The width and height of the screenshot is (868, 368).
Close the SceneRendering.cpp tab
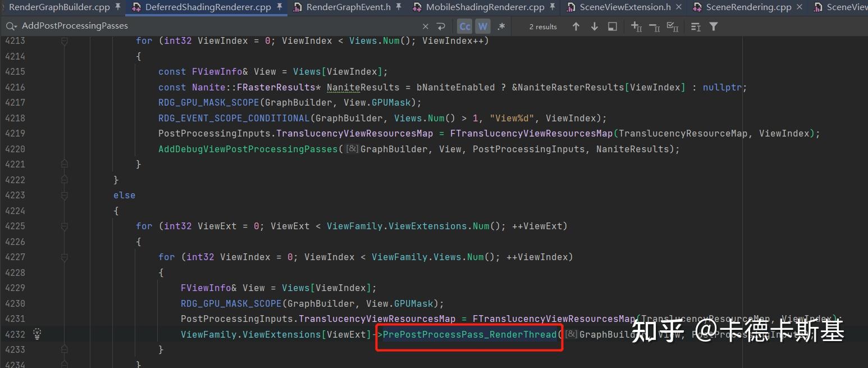click(800, 7)
